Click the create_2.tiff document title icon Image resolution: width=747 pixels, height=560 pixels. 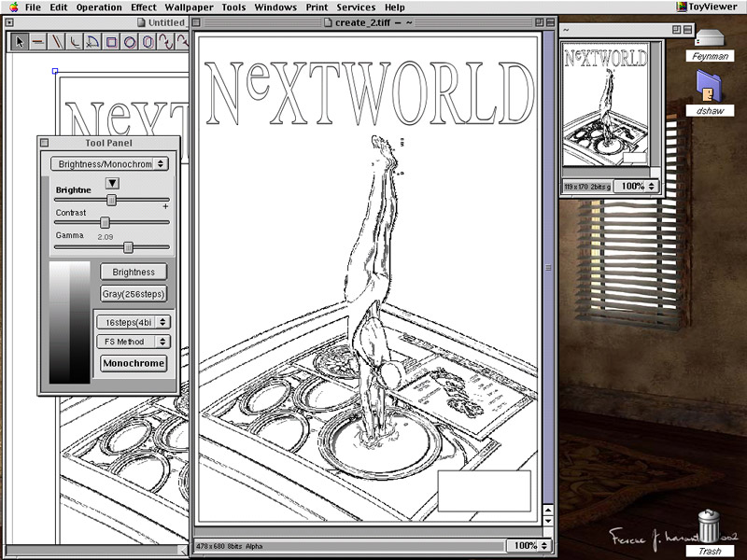[x=328, y=22]
